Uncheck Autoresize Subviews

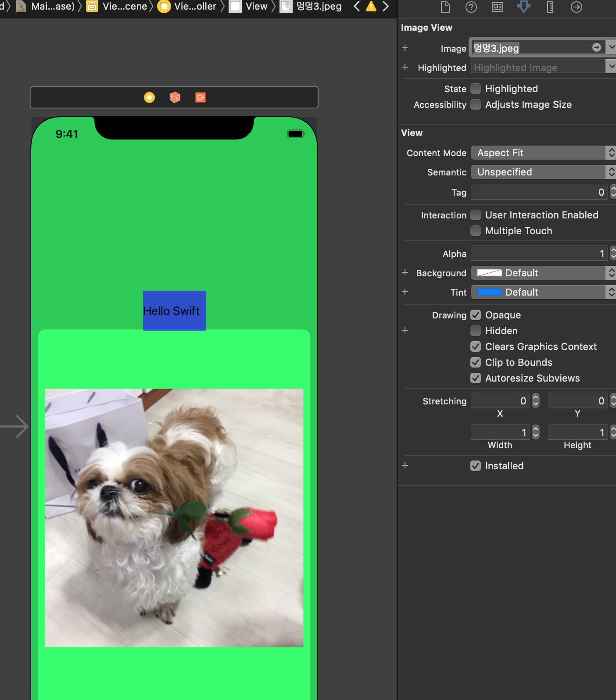tap(476, 378)
